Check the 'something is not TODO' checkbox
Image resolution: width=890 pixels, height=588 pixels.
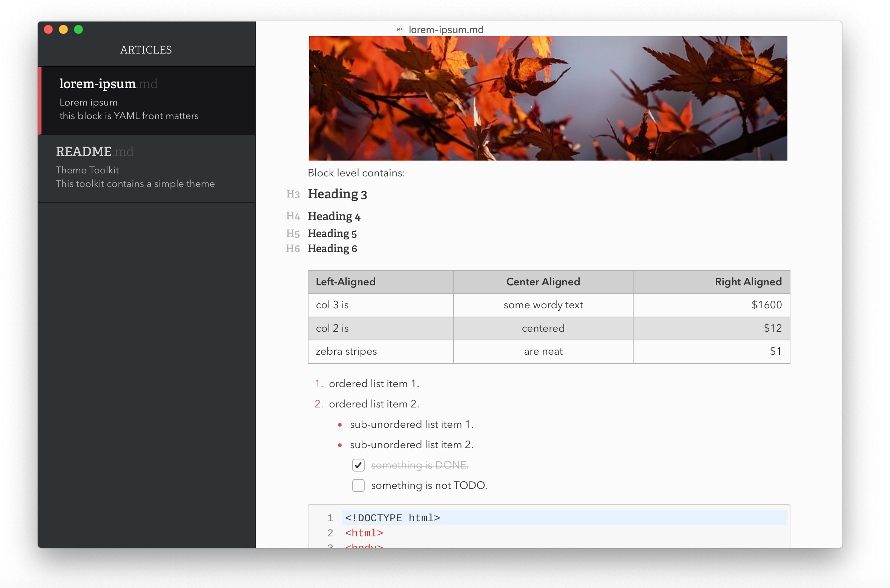point(358,485)
